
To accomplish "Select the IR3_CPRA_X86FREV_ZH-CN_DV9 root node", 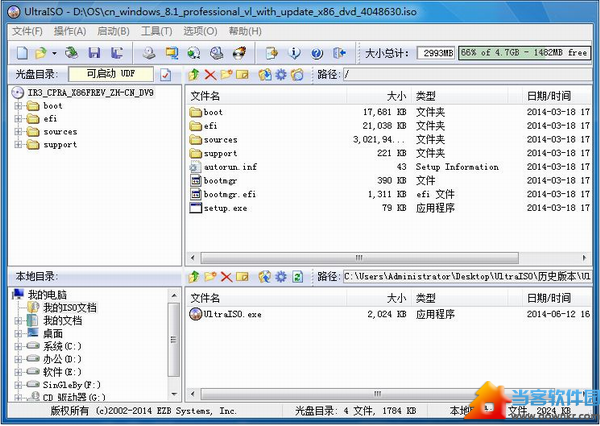I will [x=90, y=93].
